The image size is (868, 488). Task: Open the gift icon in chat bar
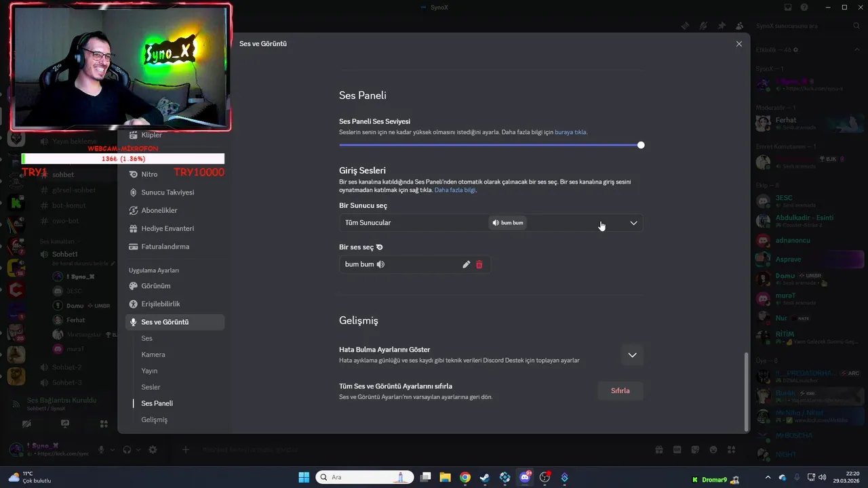(x=658, y=450)
